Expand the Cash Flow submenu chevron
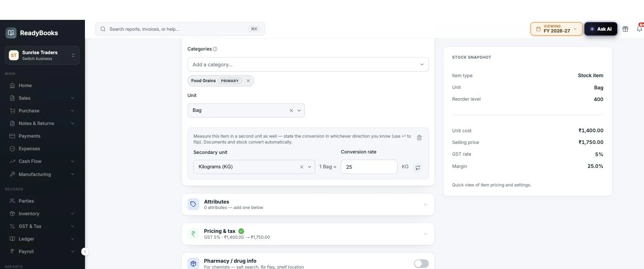This screenshot has height=269, width=644. tap(73, 161)
